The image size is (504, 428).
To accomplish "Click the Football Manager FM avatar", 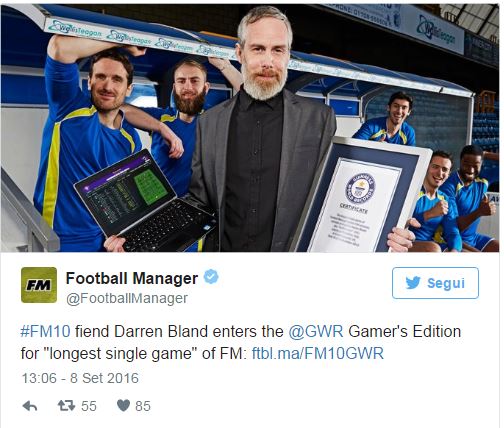I will coord(39,285).
